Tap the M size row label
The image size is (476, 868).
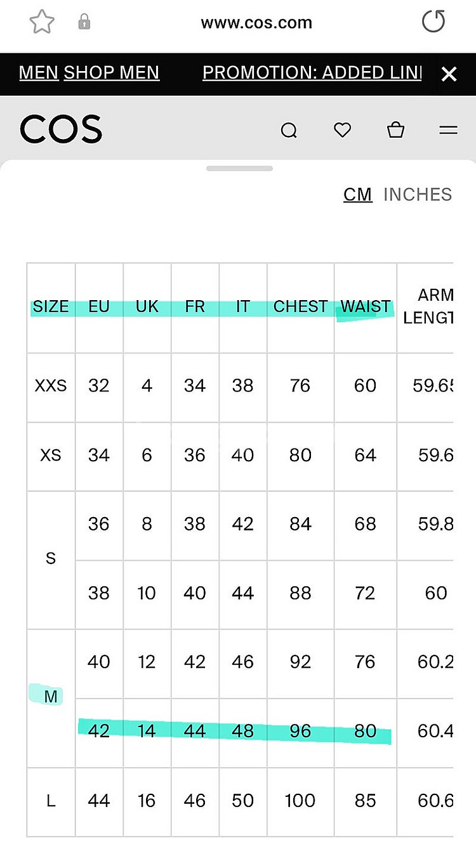pyautogui.click(x=51, y=697)
